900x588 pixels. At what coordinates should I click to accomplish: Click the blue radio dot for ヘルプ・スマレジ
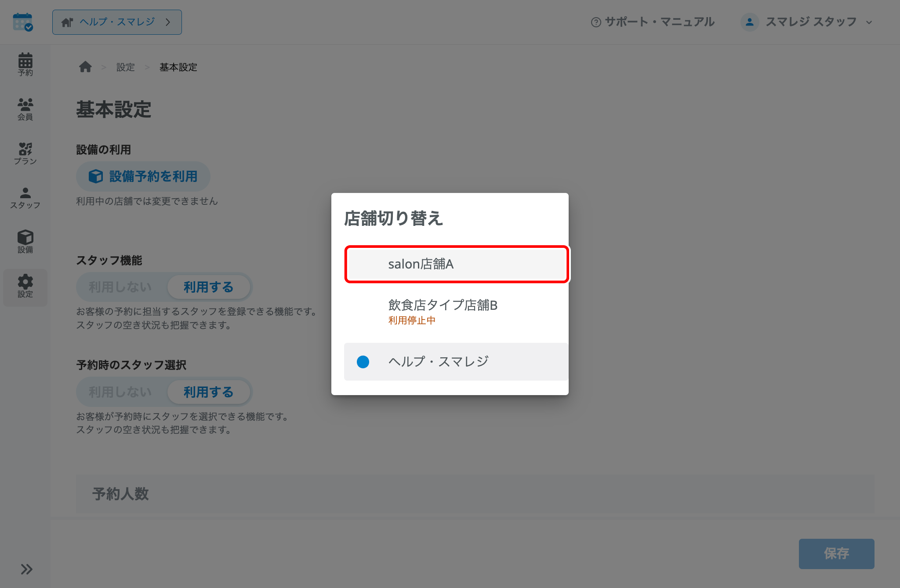(363, 362)
